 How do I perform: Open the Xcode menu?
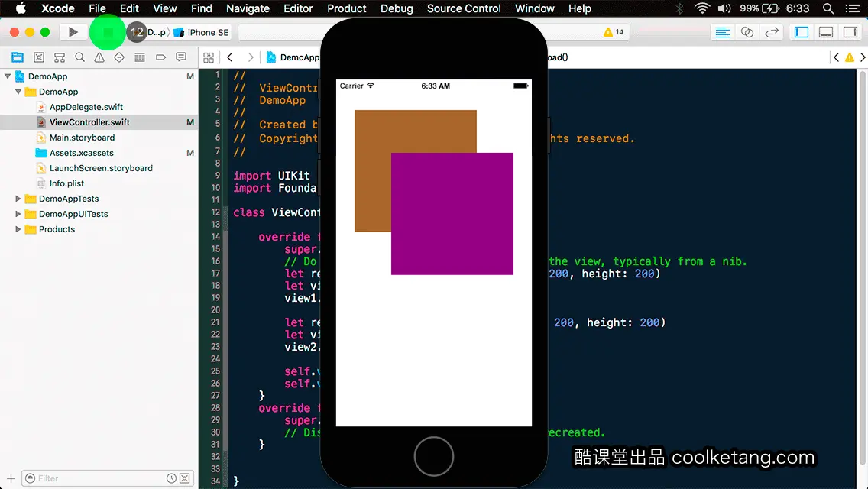pos(57,8)
